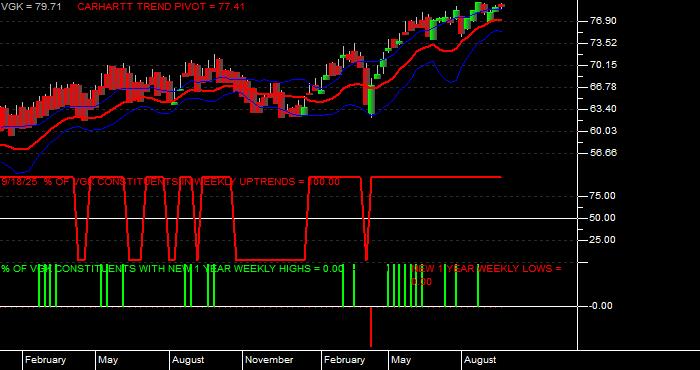Click the 70.15 price axis value

[x=603, y=65]
